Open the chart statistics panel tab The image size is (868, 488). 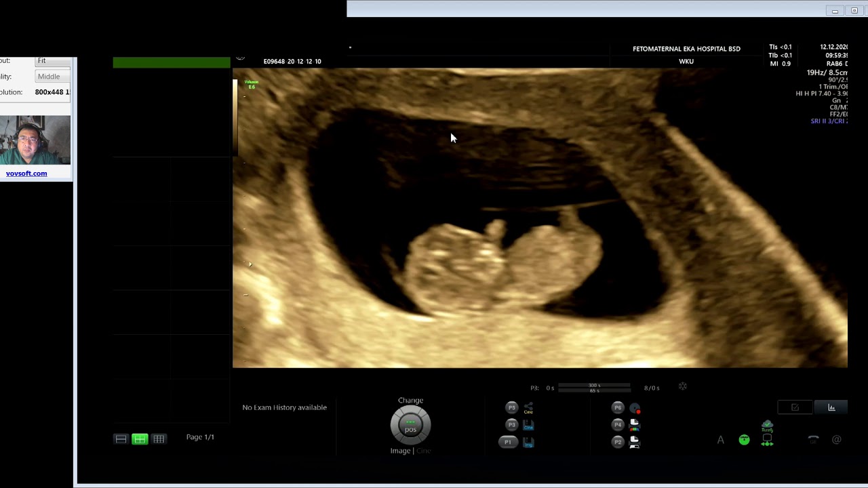pyautogui.click(x=831, y=407)
